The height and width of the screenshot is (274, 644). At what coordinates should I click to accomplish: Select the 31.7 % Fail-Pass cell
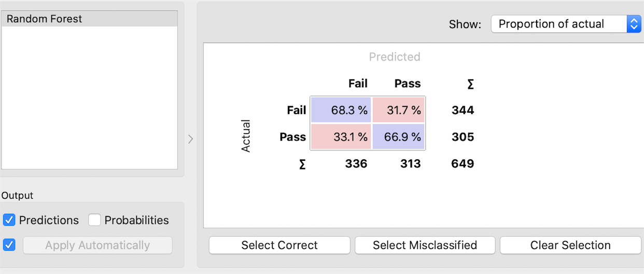click(399, 110)
